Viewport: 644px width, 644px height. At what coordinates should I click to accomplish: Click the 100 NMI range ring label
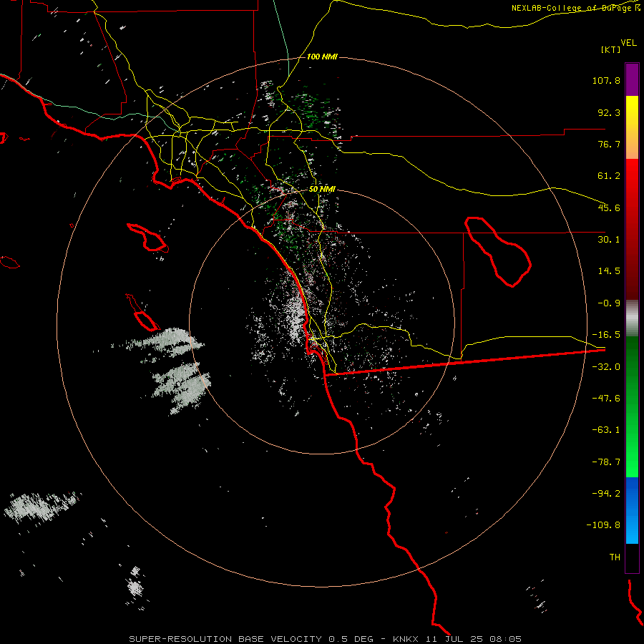[x=322, y=57]
